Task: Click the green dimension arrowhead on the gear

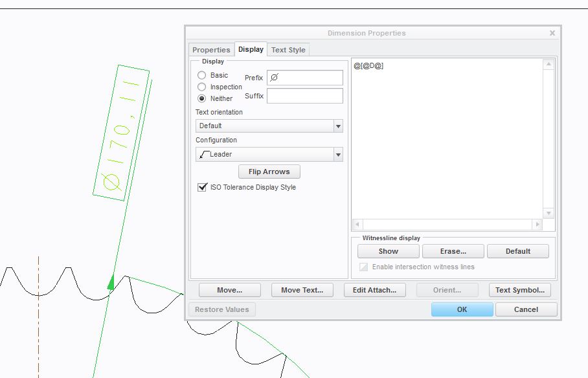Action: point(111,282)
